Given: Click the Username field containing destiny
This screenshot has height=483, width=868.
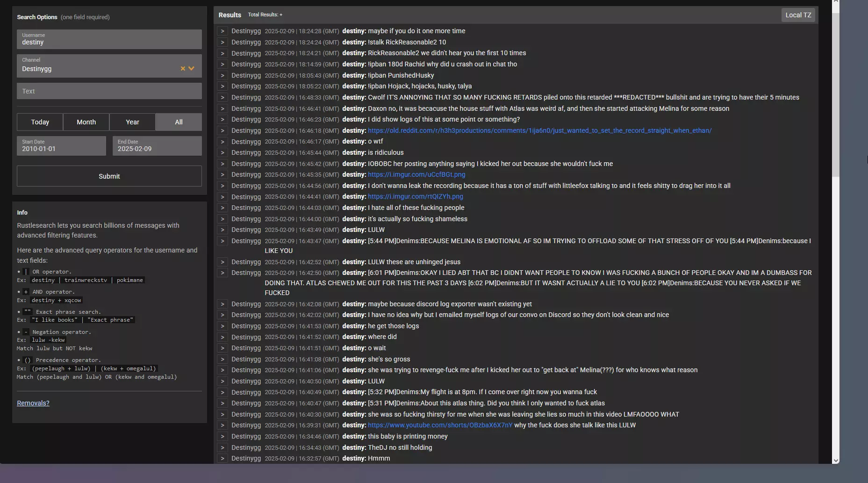Looking at the screenshot, I should pos(109,39).
